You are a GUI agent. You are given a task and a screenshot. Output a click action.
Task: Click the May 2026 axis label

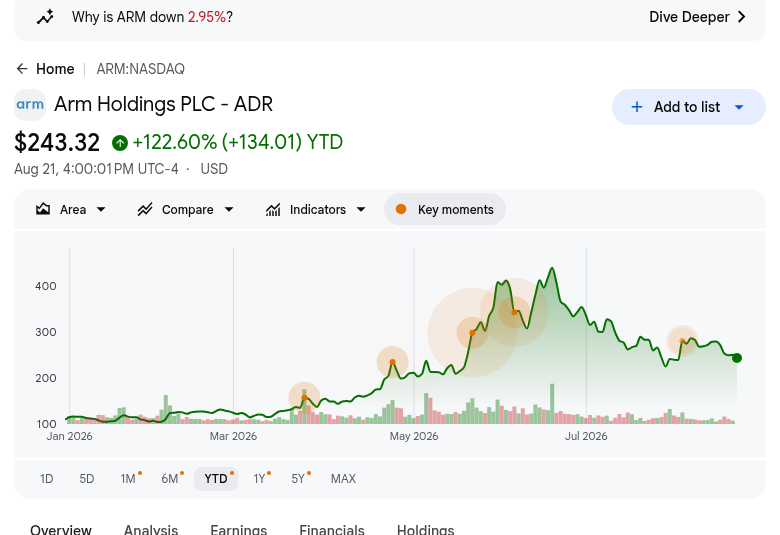(414, 436)
